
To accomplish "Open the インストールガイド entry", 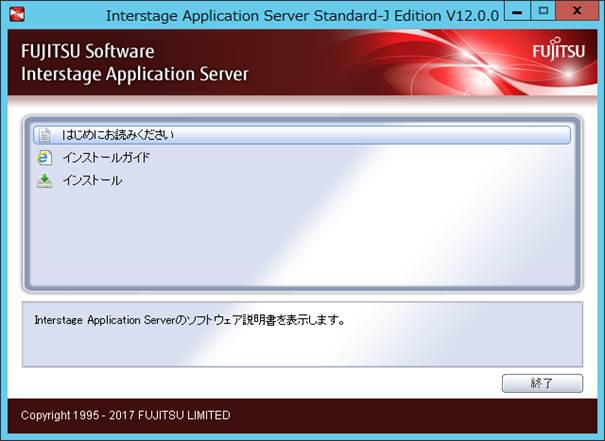I will pos(106,158).
